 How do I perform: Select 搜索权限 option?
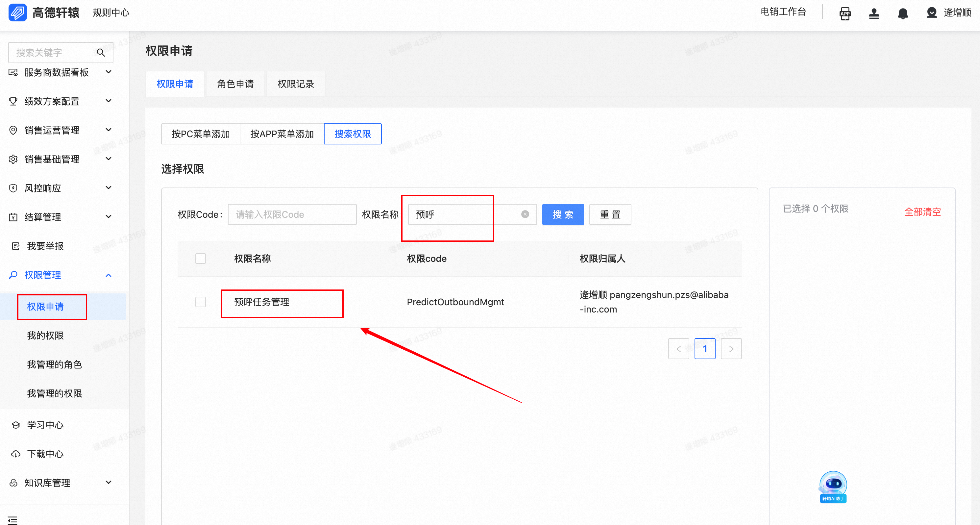(353, 134)
